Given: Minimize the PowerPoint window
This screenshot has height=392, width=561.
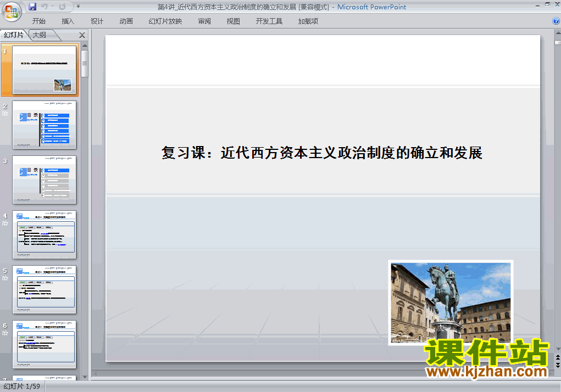Looking at the screenshot, I should [537, 5].
